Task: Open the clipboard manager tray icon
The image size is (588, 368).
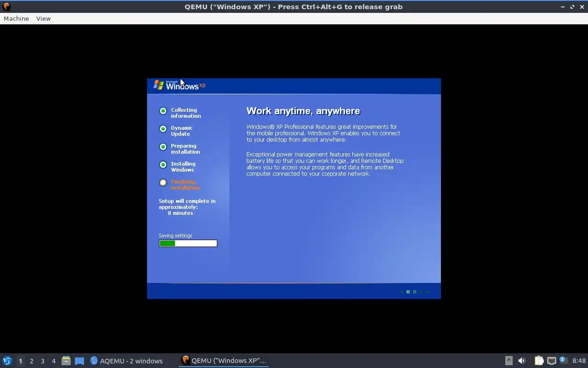Action: pyautogui.click(x=539, y=361)
